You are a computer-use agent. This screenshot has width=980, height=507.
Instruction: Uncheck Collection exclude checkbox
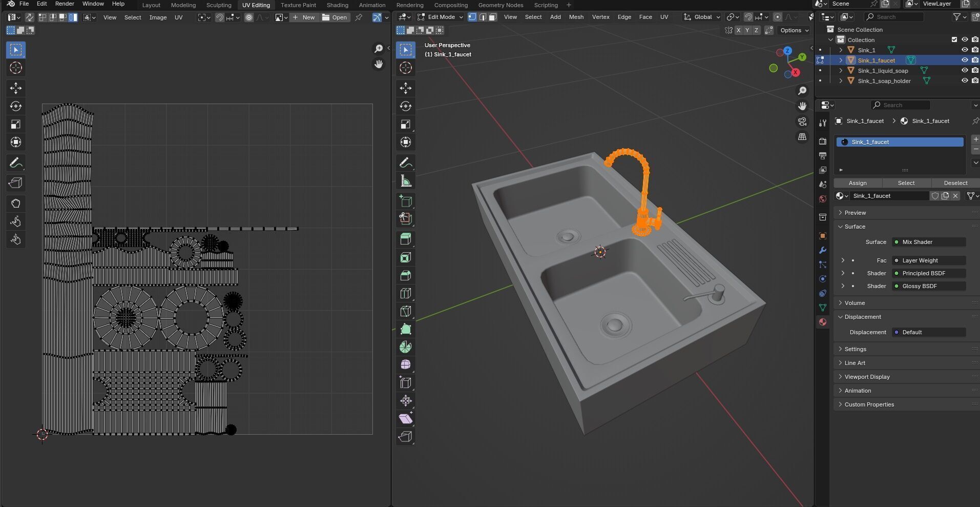(x=954, y=40)
